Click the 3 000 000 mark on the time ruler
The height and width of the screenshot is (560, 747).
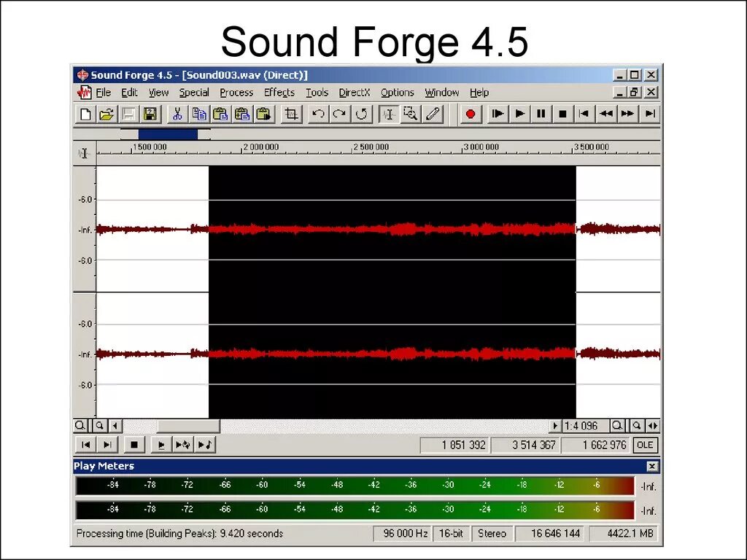pos(481,147)
